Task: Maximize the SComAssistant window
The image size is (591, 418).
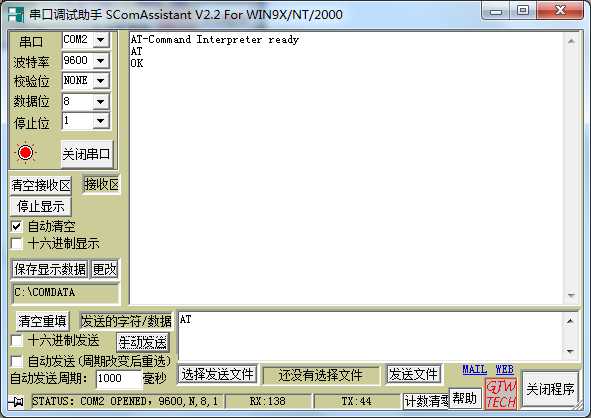Action: (x=523, y=11)
